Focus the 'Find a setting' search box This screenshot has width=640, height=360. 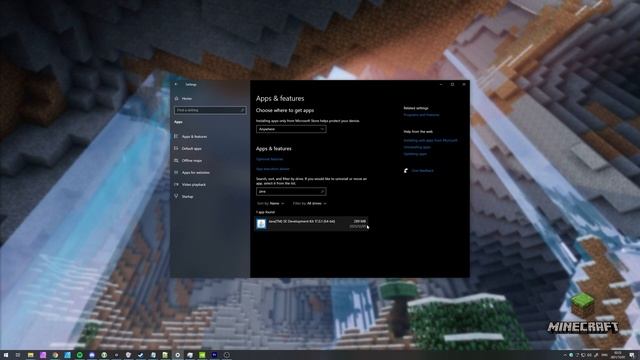pyautogui.click(x=210, y=110)
